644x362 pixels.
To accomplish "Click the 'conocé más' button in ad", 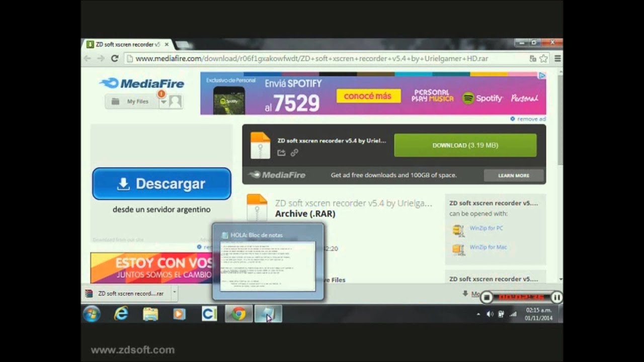I will pyautogui.click(x=368, y=96).
